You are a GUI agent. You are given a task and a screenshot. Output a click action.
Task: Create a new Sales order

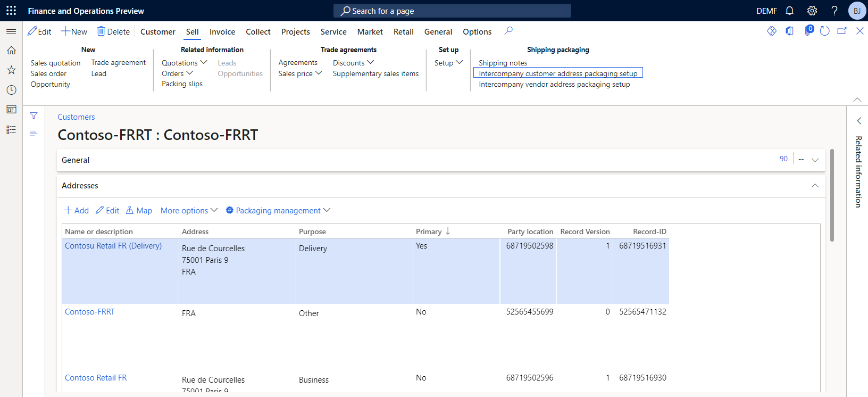coord(48,73)
